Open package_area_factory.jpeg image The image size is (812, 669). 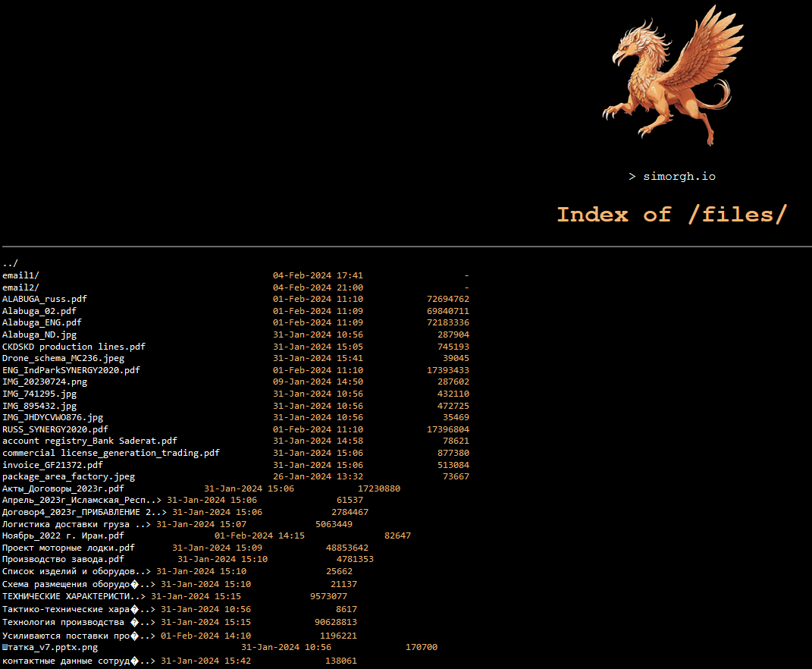pos(68,476)
